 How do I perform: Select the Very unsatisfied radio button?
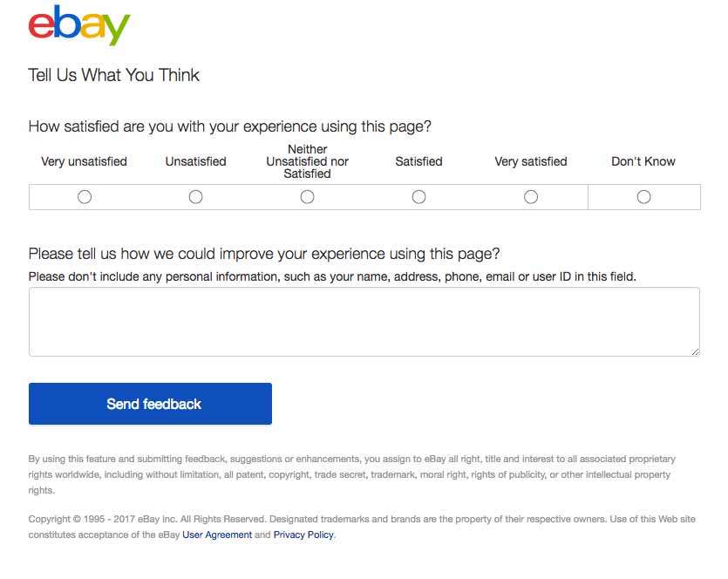coord(85,197)
